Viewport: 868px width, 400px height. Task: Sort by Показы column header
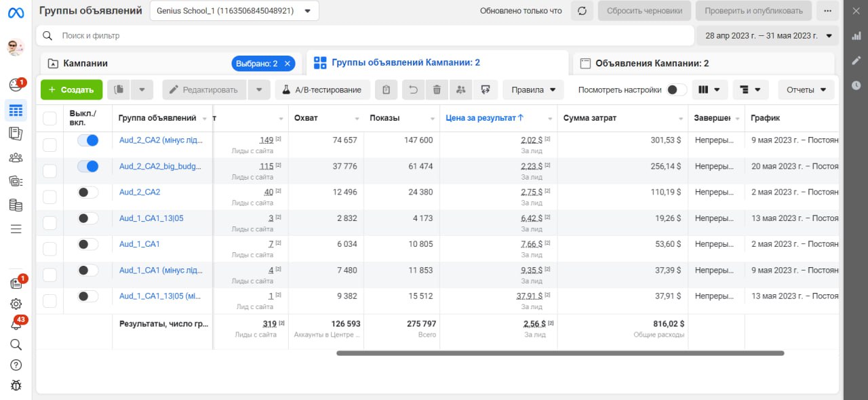pos(384,118)
